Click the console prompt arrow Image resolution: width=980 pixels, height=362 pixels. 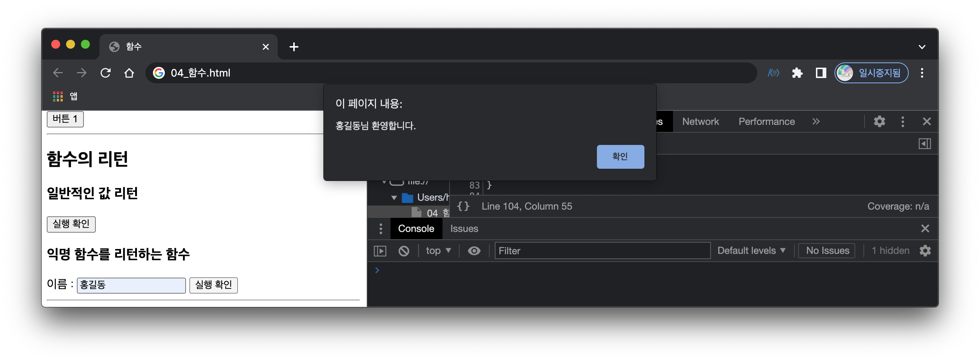pos(377,271)
